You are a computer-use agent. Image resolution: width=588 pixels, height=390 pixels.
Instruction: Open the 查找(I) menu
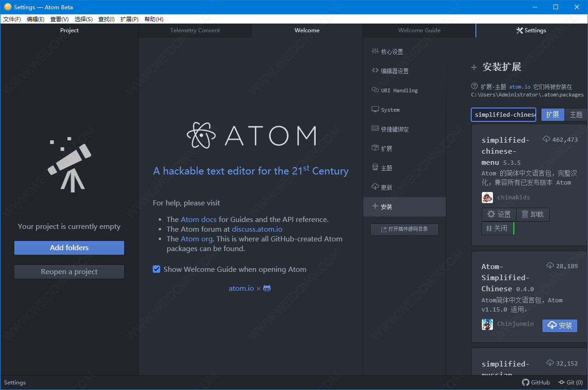pyautogui.click(x=107, y=19)
